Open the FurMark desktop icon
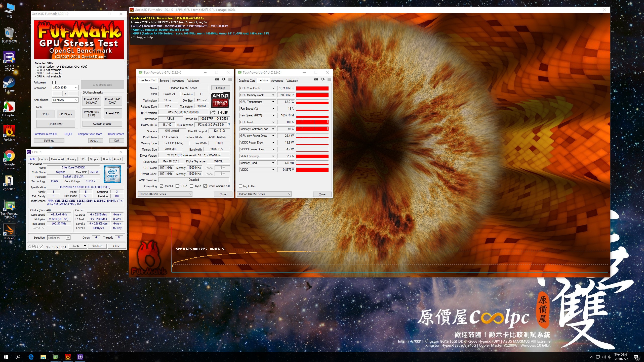The width and height of the screenshot is (644, 362). 9,133
